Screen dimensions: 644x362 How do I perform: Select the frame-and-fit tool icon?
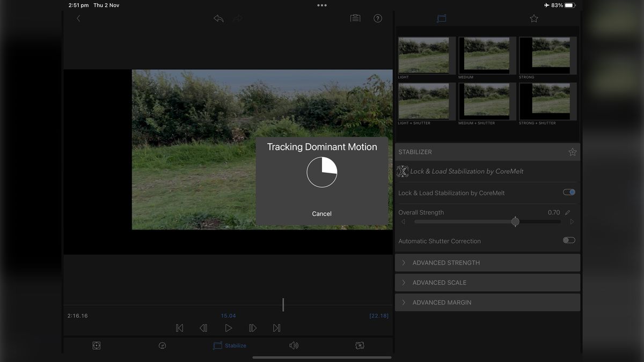(x=96, y=345)
